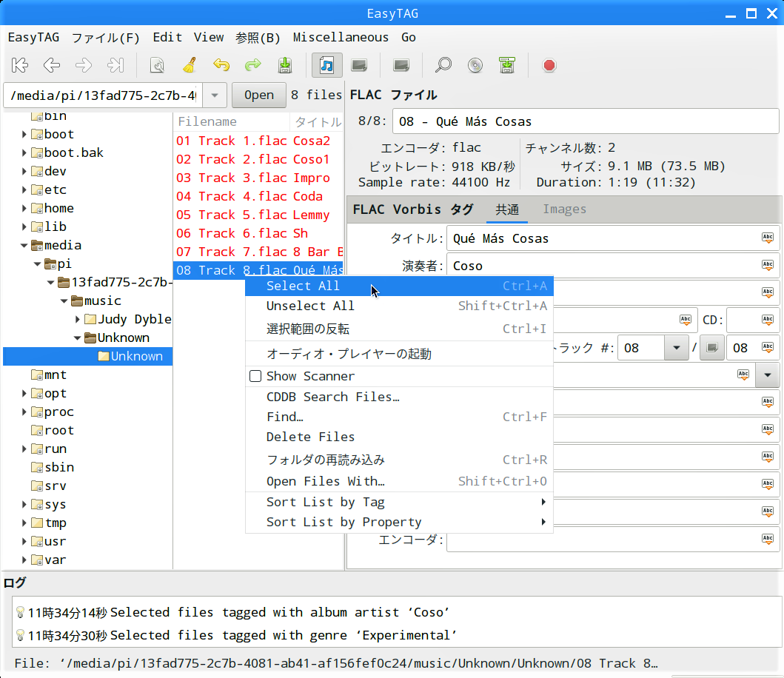Toggle Show Scanner checkbox in context menu
The width and height of the screenshot is (784, 678).
(255, 376)
